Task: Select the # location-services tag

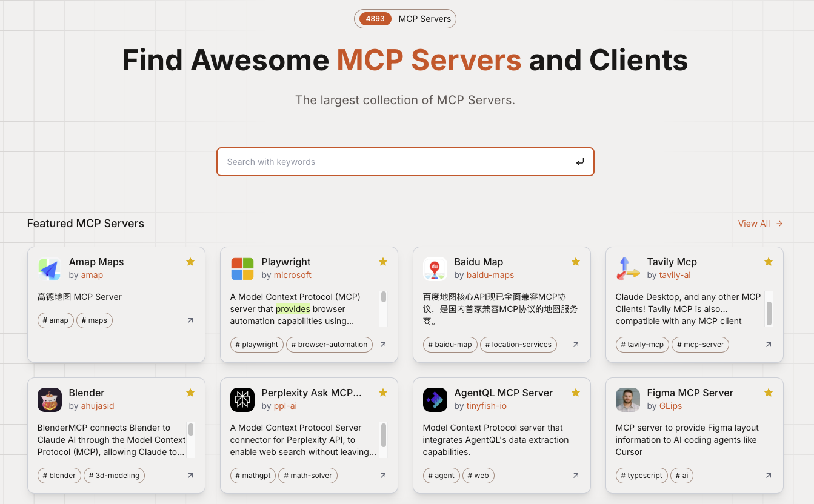Action: [x=519, y=345]
